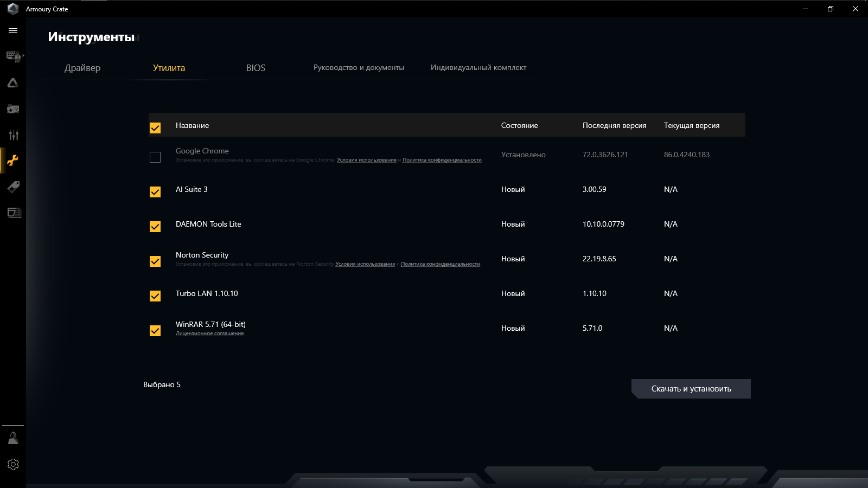Image resolution: width=868 pixels, height=488 pixels.
Task: Open the News page icon in sidebar
Action: tap(13, 213)
